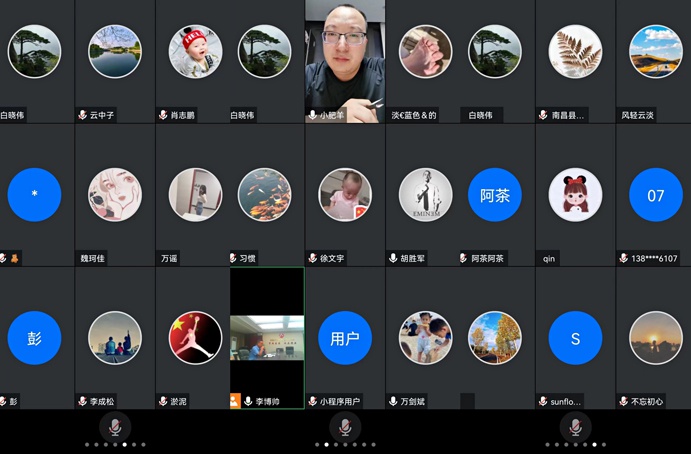
Task: Toggle the mute button below 李成松's row
Action: (115, 427)
